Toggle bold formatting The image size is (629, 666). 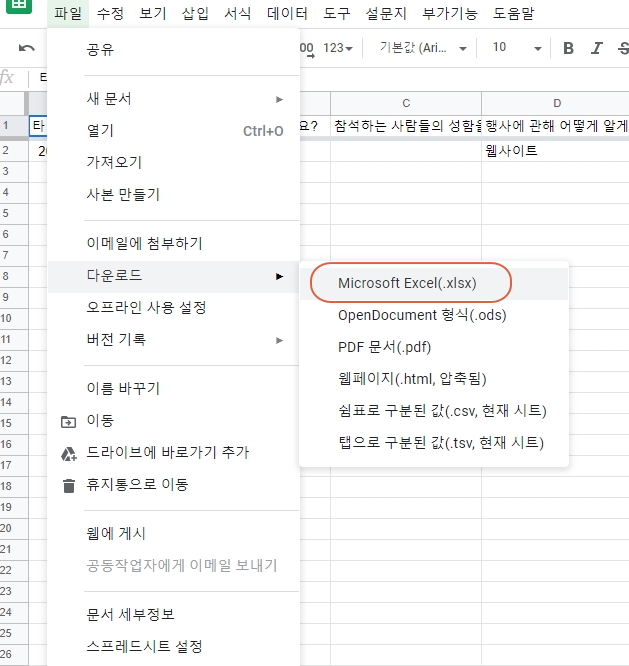[568, 48]
